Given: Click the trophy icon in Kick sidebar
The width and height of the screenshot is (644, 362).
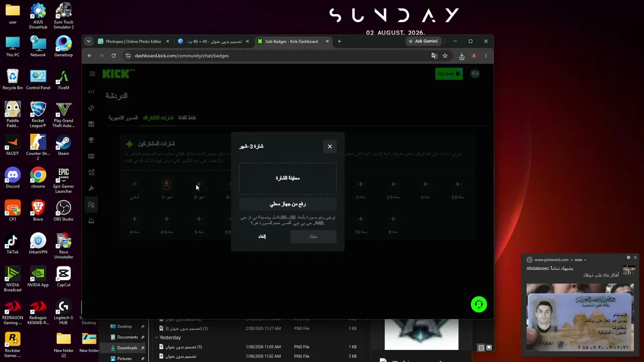Looking at the screenshot, I should [91, 140].
